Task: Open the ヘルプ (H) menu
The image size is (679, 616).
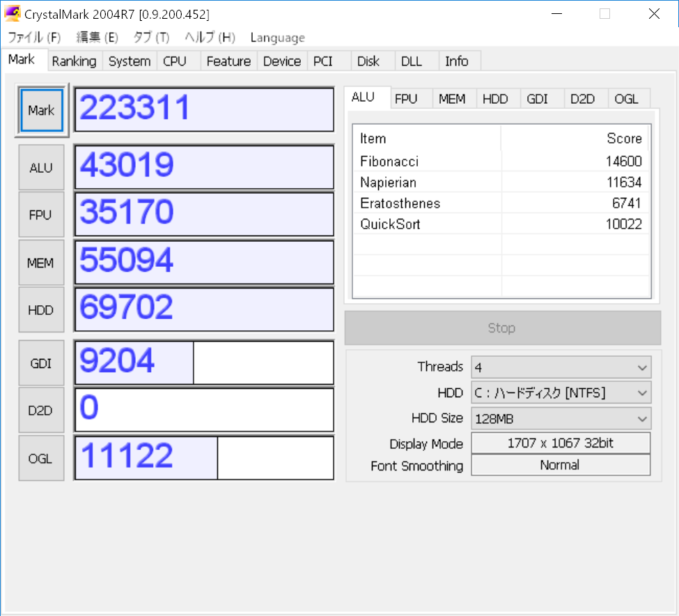Action: tap(210, 38)
